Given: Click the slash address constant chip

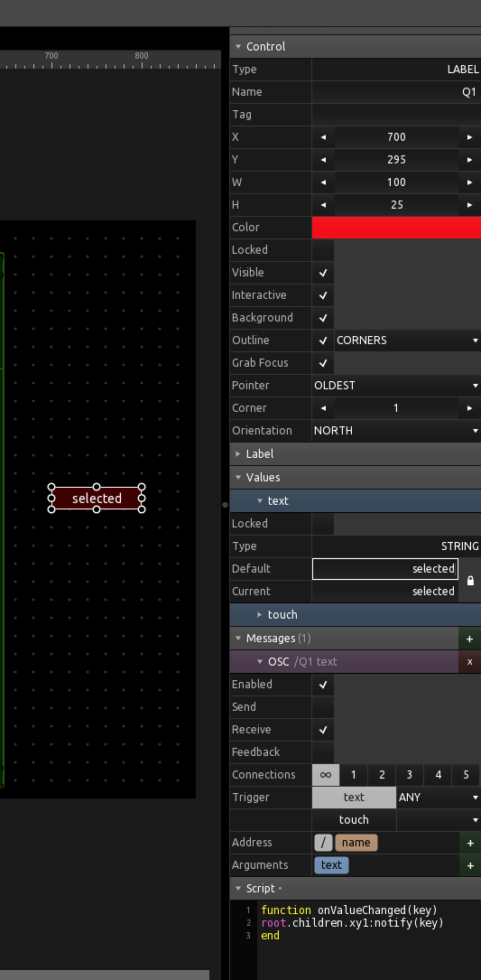Looking at the screenshot, I should [323, 843].
